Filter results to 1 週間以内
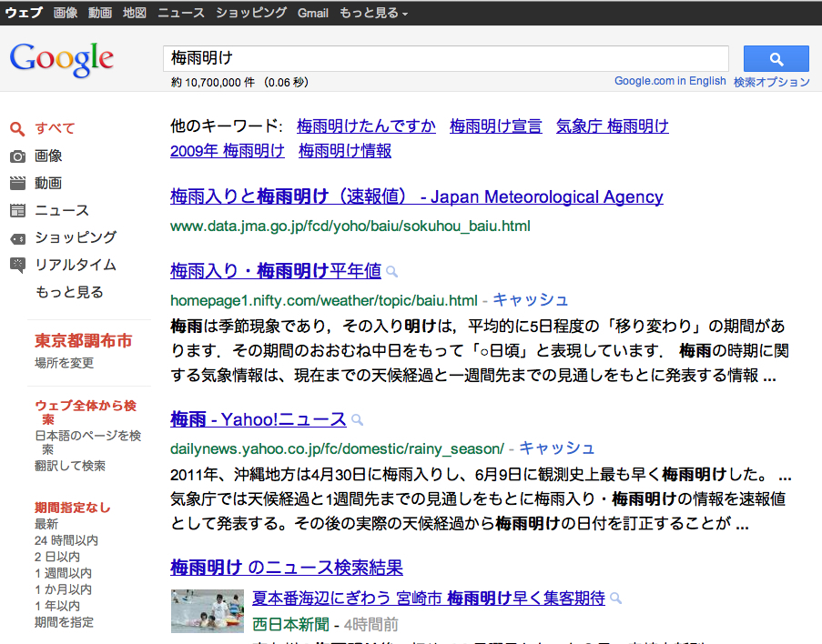Viewport: 822px width, 644px height. coord(63,573)
